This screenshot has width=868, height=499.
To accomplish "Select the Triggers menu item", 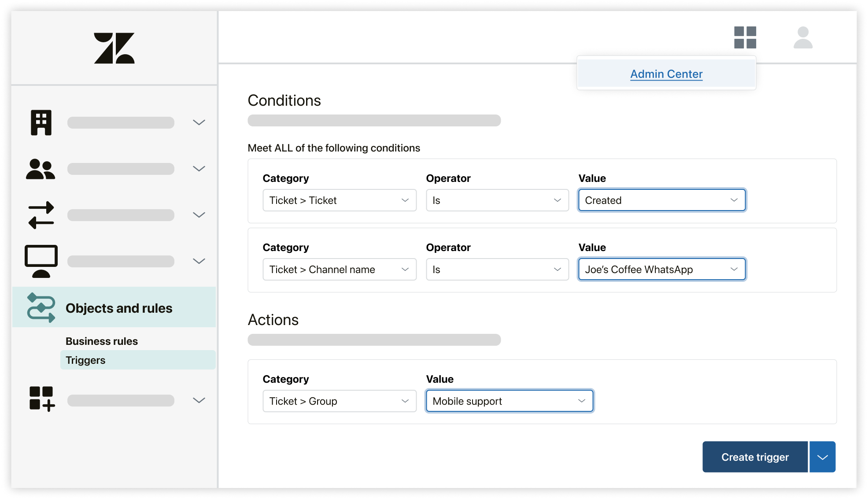I will click(x=86, y=359).
